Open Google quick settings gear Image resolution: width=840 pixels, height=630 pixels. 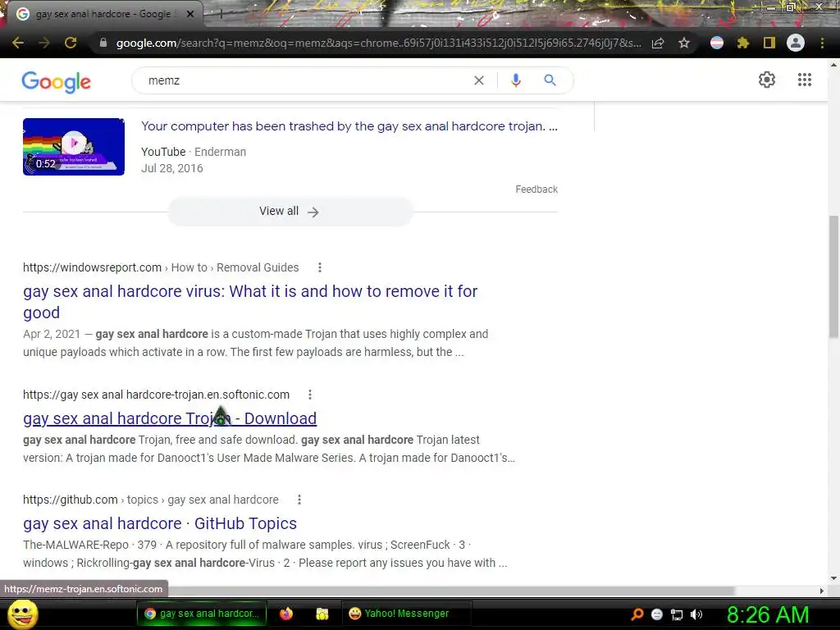point(767,80)
